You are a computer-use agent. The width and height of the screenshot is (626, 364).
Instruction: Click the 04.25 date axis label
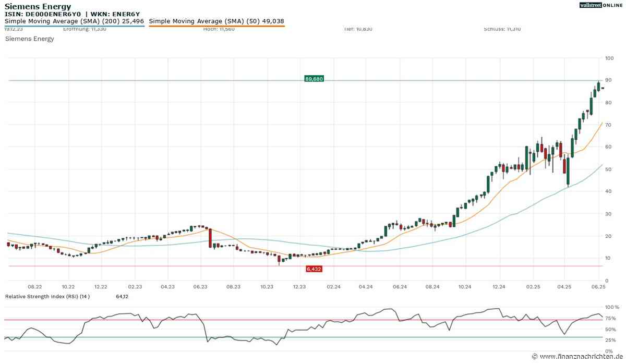coord(565,287)
